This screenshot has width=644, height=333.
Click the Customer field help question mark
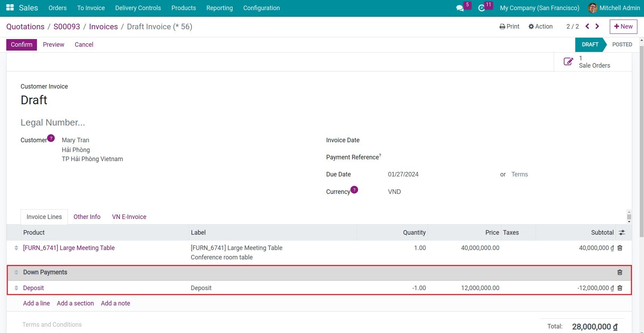pyautogui.click(x=51, y=138)
